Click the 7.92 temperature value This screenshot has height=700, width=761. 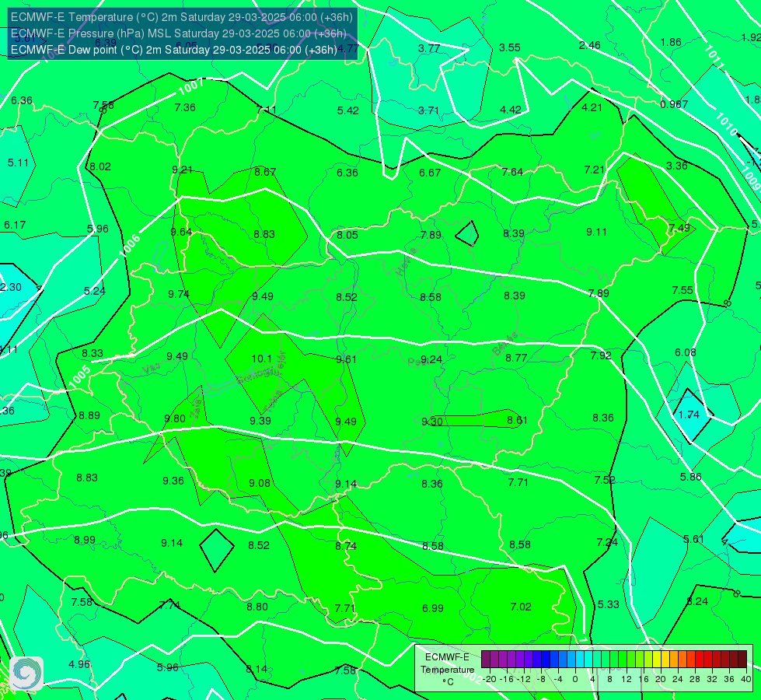pyautogui.click(x=601, y=355)
